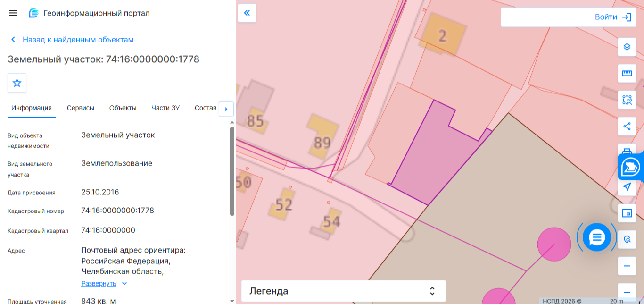The height and width of the screenshot is (304, 644).
Task: Open the Сервисы tab
Action: point(81,108)
